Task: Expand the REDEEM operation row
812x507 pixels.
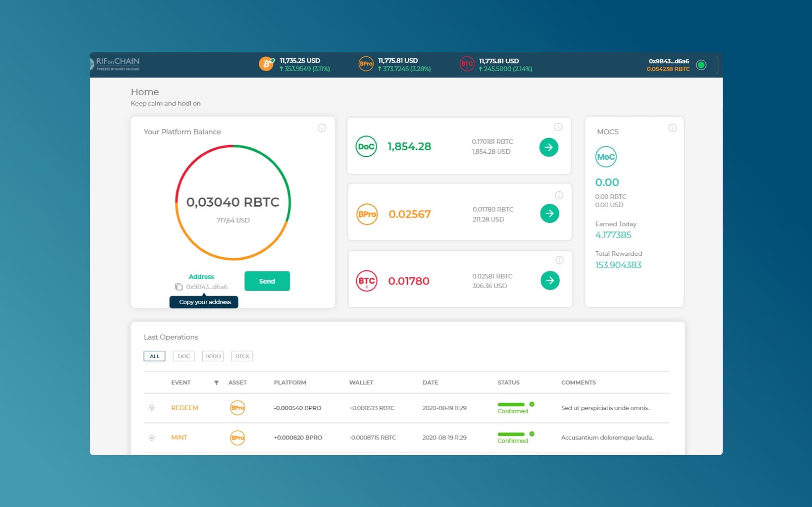Action: (152, 408)
